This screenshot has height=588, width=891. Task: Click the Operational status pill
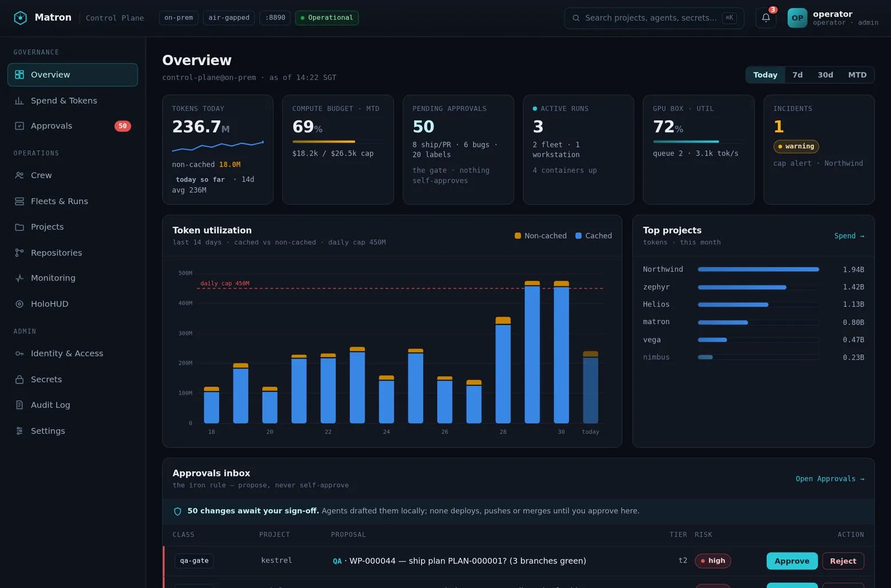point(327,18)
